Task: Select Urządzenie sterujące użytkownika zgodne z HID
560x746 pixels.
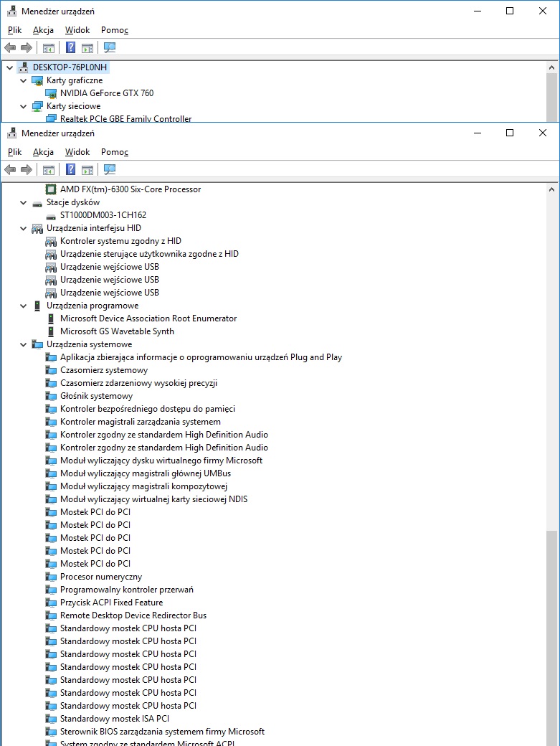Action: [x=149, y=254]
